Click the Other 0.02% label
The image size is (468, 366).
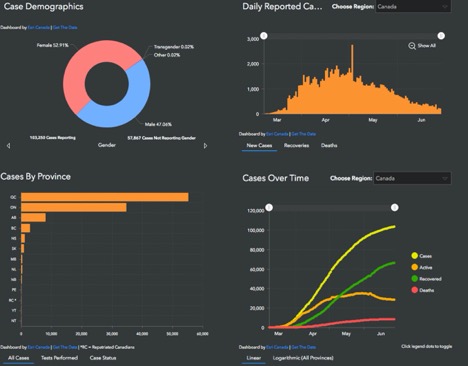click(167, 55)
